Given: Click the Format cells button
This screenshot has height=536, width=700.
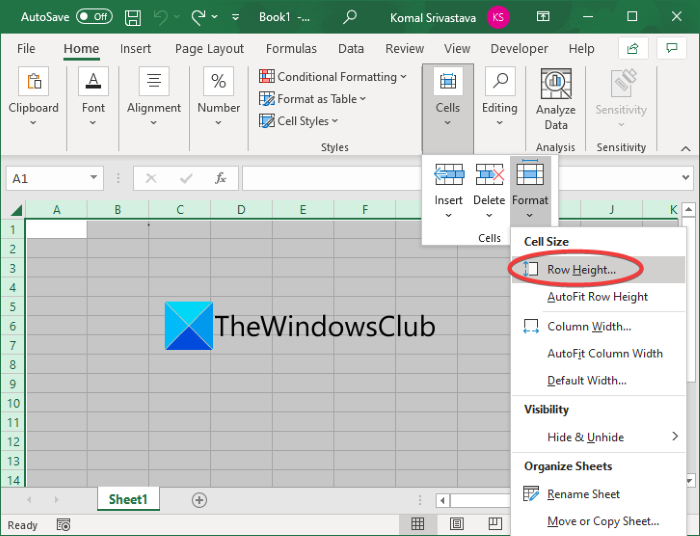Looking at the screenshot, I should [x=530, y=191].
